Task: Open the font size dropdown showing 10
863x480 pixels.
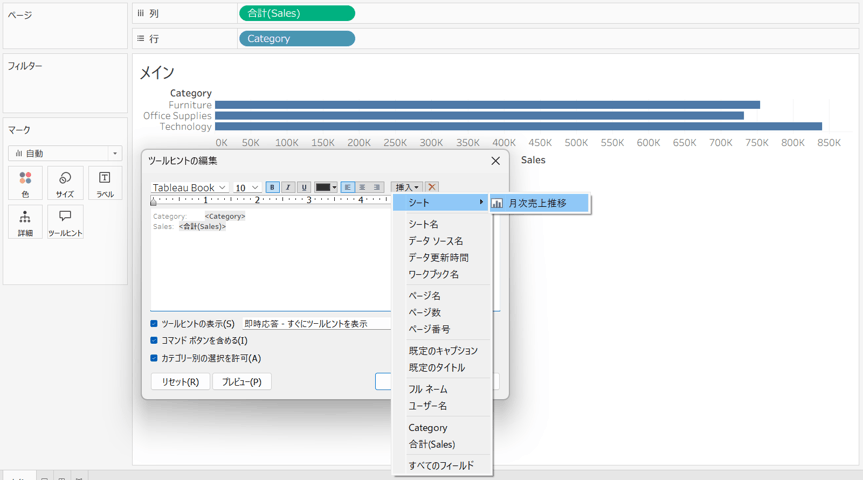Action: pos(247,187)
